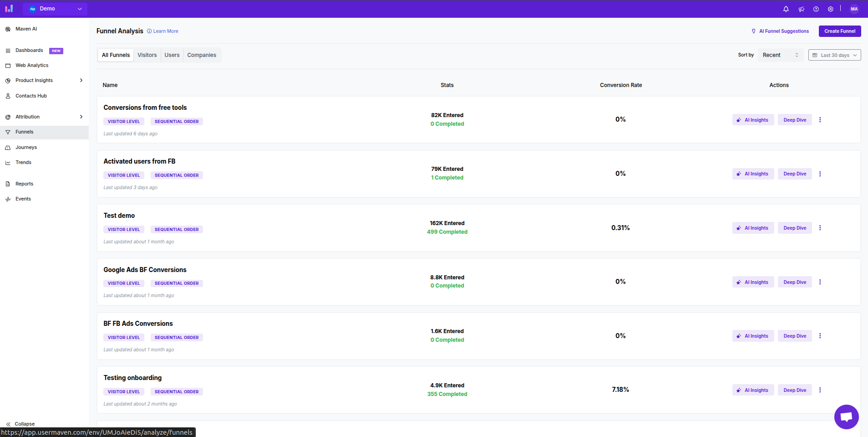Expand the Attribution submenu
The image size is (868, 437).
(81, 117)
